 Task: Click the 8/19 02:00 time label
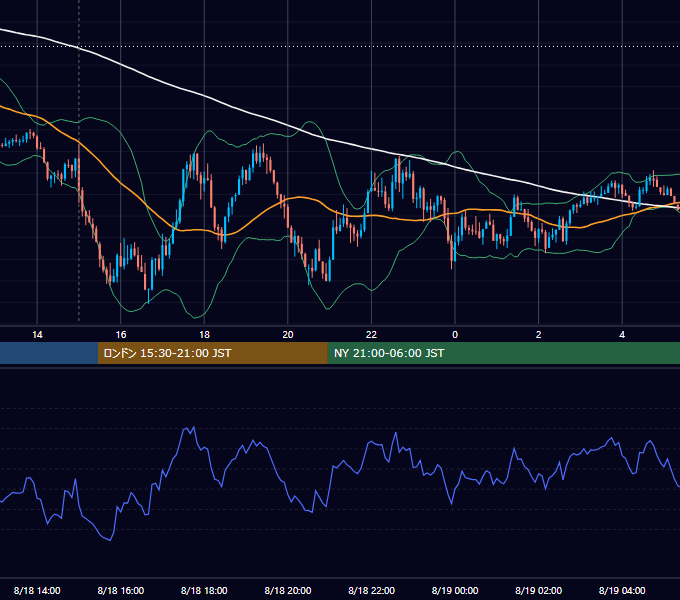(539, 590)
